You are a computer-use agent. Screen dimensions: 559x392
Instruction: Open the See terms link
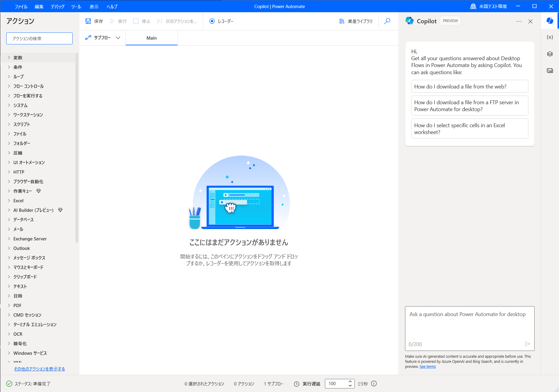pyautogui.click(x=428, y=366)
